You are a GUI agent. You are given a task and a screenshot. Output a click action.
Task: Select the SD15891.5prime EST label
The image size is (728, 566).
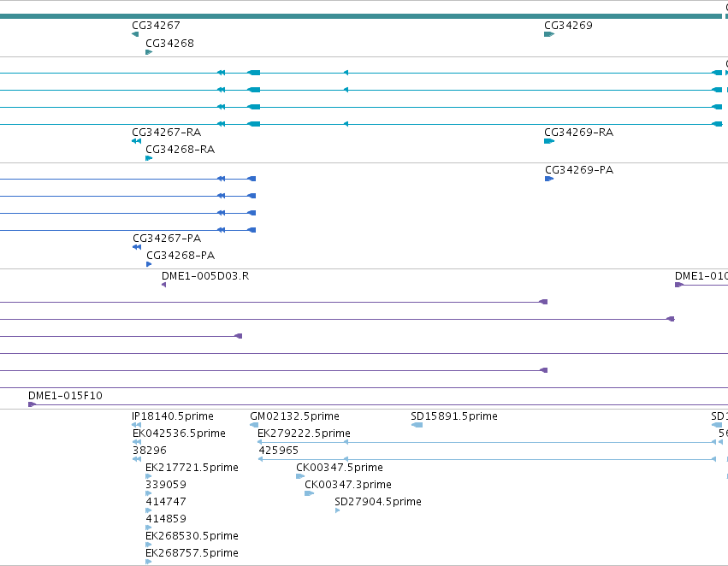click(x=454, y=416)
